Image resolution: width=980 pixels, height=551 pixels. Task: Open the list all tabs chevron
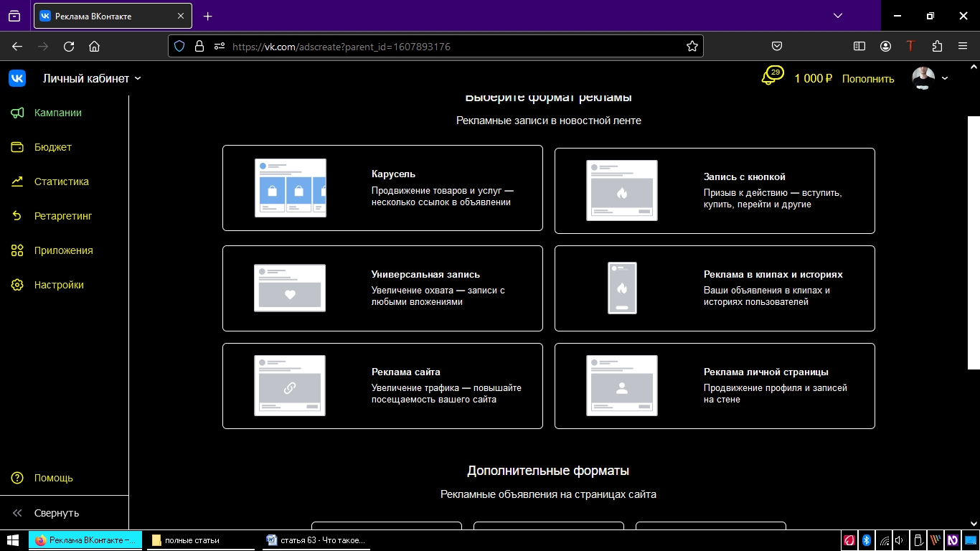tap(837, 16)
